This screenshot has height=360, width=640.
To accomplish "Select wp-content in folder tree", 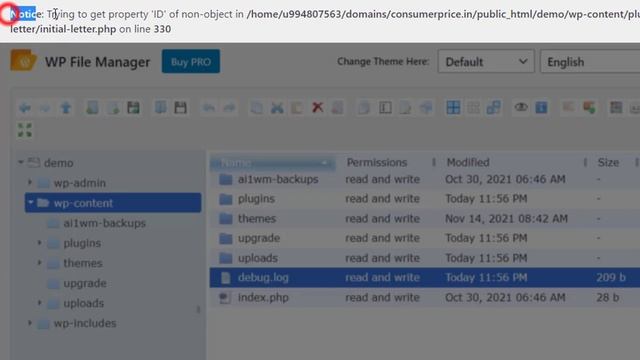I will [113, 203].
